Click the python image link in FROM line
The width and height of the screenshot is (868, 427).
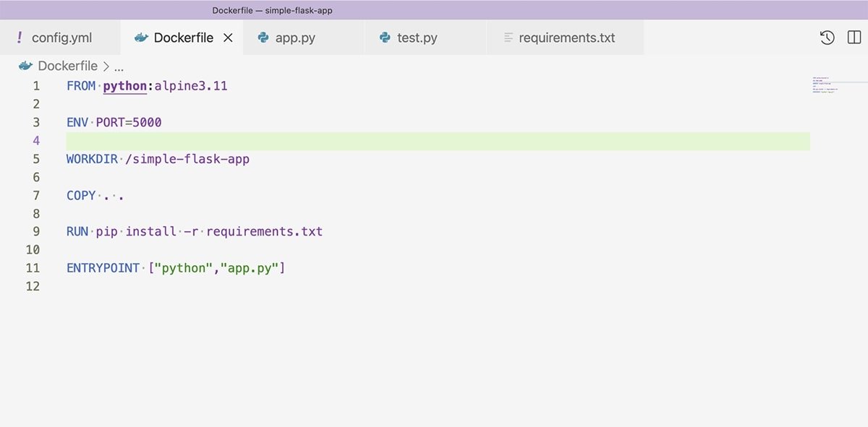[x=125, y=86]
